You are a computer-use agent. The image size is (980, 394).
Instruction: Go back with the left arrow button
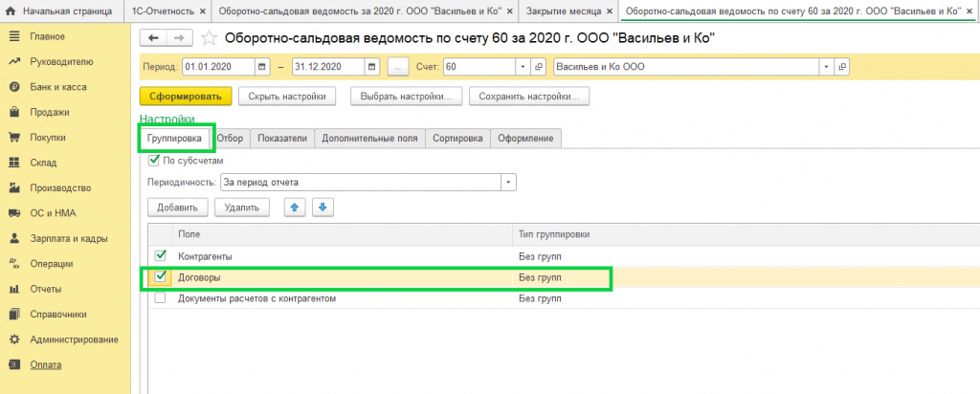[154, 38]
